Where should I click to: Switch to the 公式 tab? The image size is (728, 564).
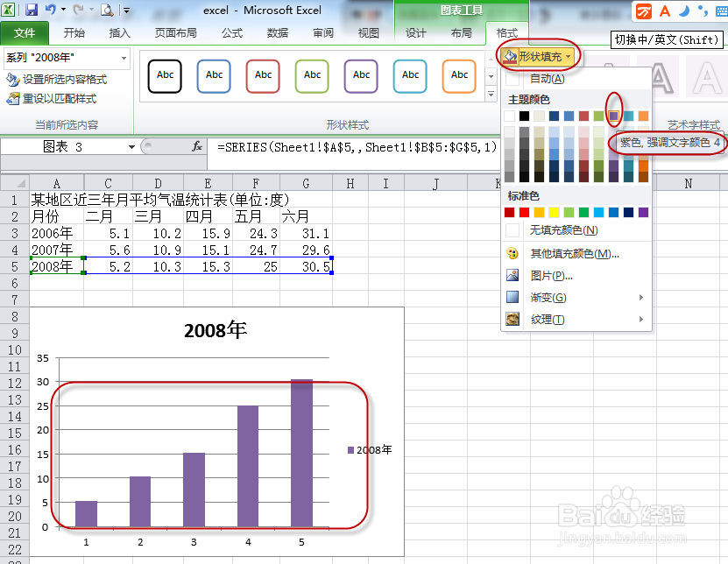231,33
